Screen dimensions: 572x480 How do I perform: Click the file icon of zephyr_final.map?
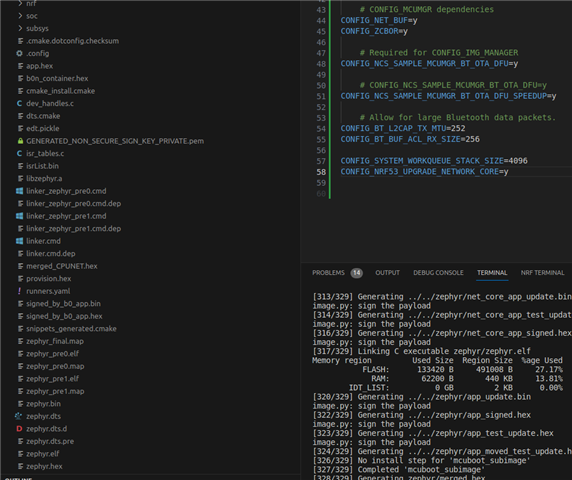point(20,341)
